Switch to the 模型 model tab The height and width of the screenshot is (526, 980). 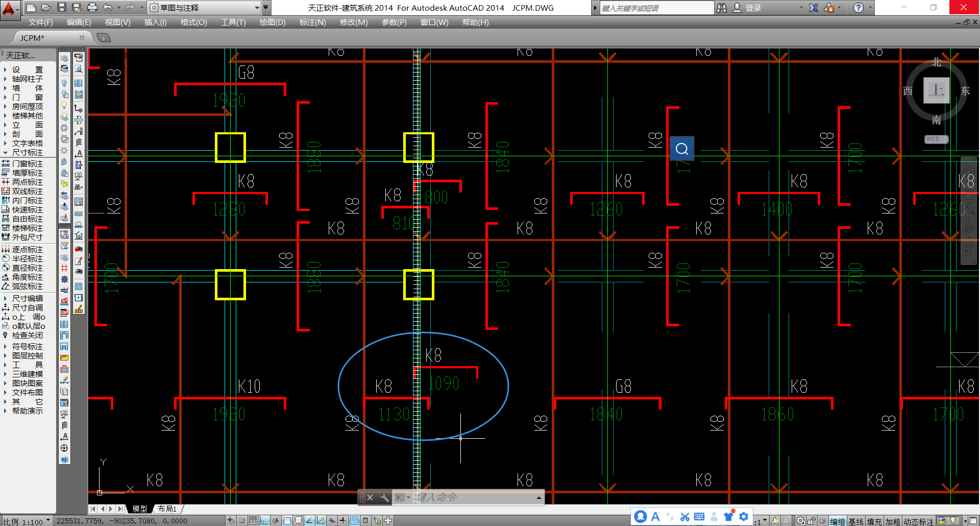click(x=139, y=509)
